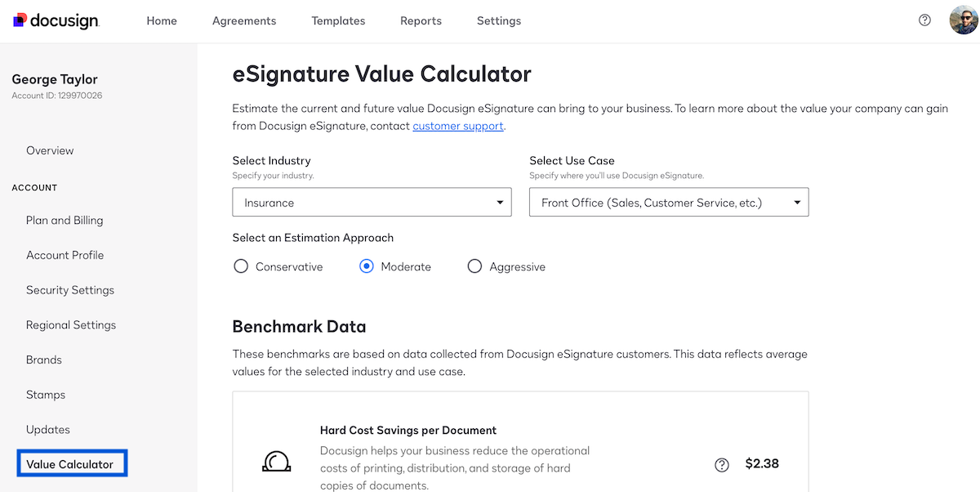Choose the Aggressive estimation approach

(474, 266)
